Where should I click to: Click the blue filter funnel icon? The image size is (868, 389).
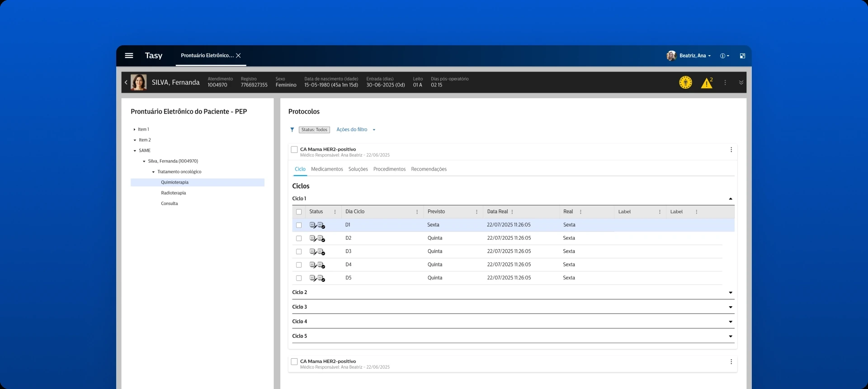click(292, 130)
